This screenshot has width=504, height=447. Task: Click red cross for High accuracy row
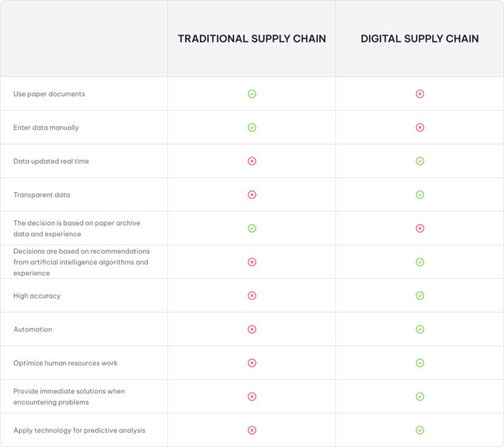(252, 296)
